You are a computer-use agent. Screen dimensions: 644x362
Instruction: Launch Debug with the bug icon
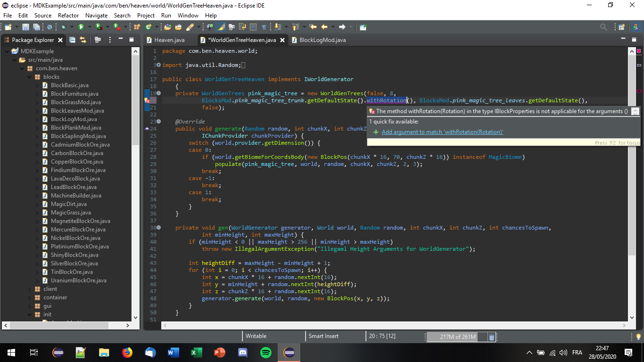tap(63, 27)
